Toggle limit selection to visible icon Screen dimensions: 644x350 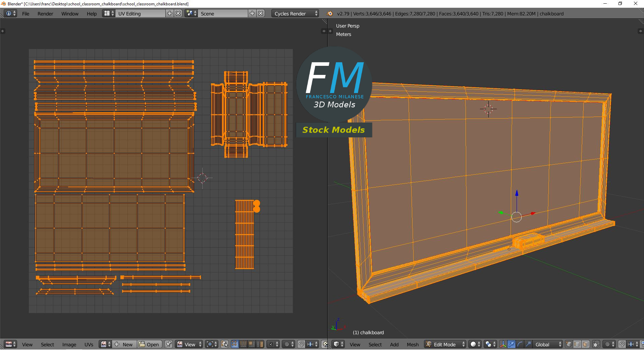click(596, 344)
